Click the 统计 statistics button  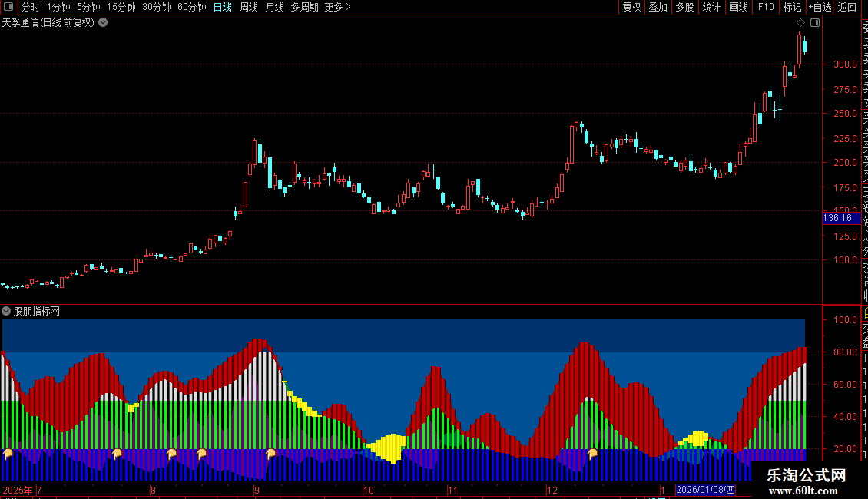[711, 7]
